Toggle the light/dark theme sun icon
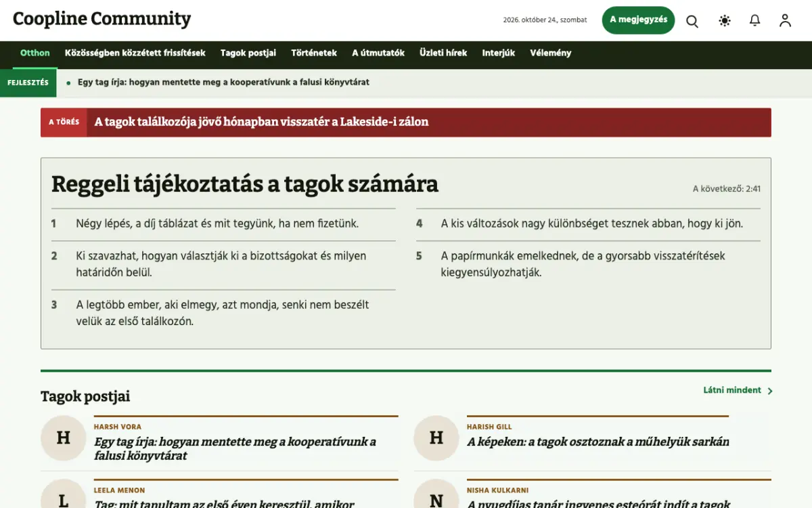 (725, 21)
